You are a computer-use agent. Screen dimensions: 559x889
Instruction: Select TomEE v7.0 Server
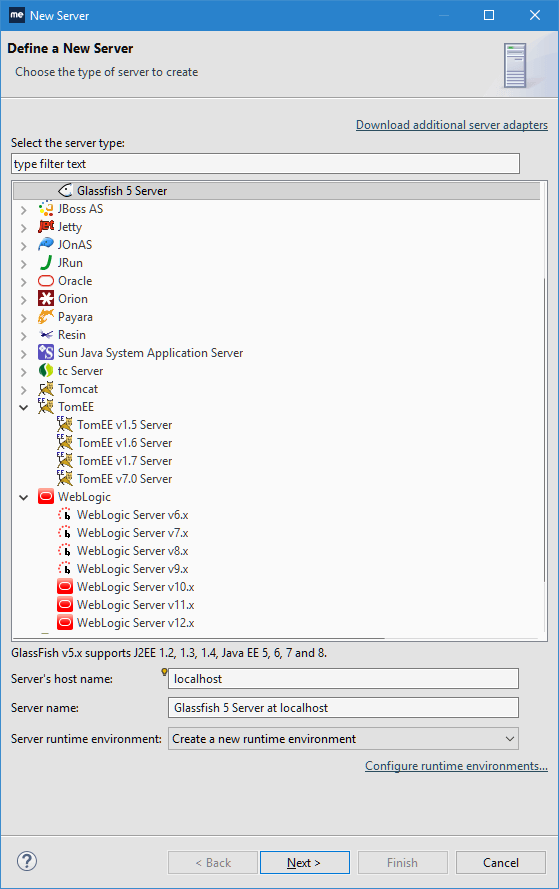(124, 479)
